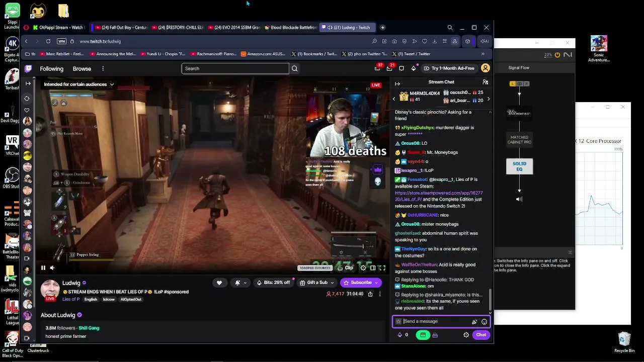Screen dimensions: 644x362
Task: Show next gift leaderboard entries
Action: tap(488, 99)
